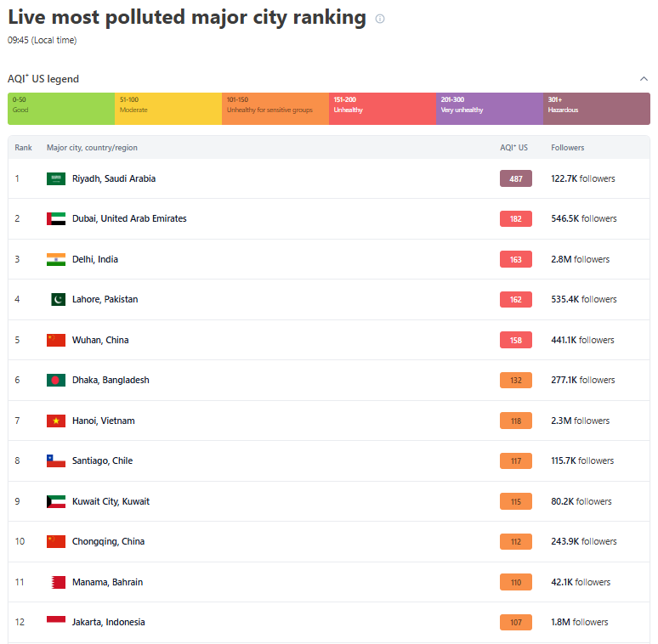The width and height of the screenshot is (658, 644).
Task: Click the India flag icon
Action: point(56,259)
